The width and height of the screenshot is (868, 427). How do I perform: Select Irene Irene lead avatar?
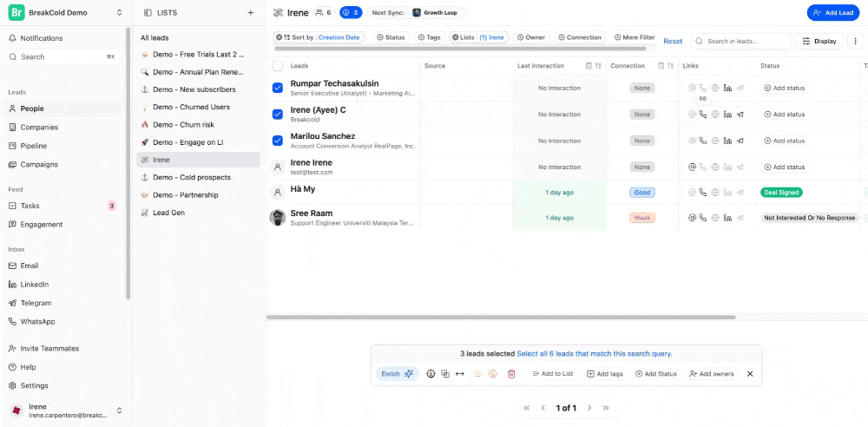(x=278, y=167)
